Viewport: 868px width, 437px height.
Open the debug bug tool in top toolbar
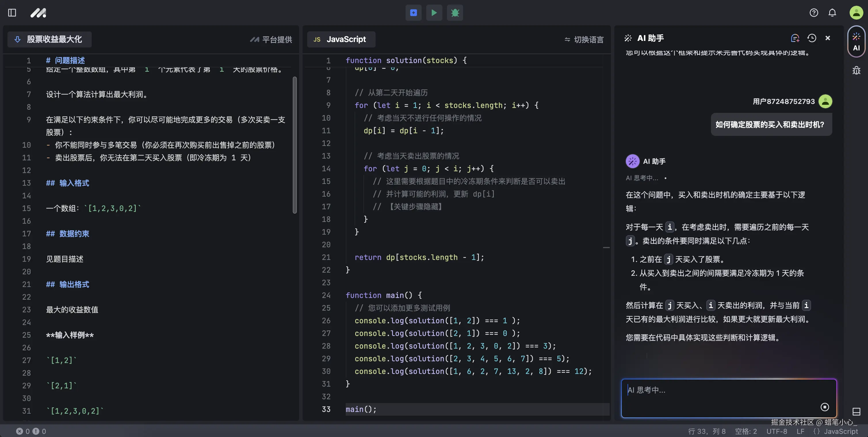click(454, 12)
